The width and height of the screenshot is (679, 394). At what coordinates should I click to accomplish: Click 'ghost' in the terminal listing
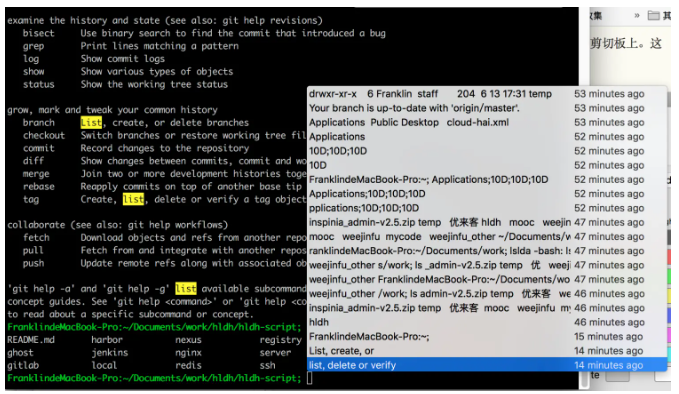coord(20,353)
